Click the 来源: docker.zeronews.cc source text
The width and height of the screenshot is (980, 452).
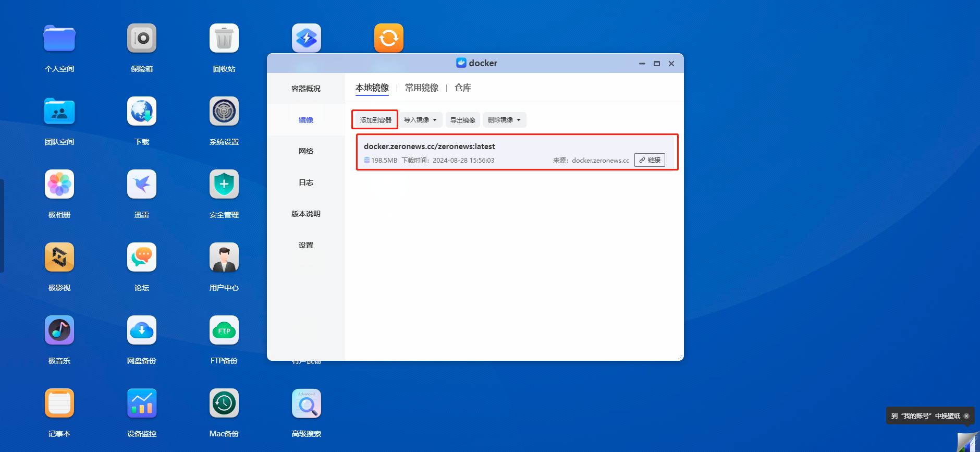(x=591, y=160)
